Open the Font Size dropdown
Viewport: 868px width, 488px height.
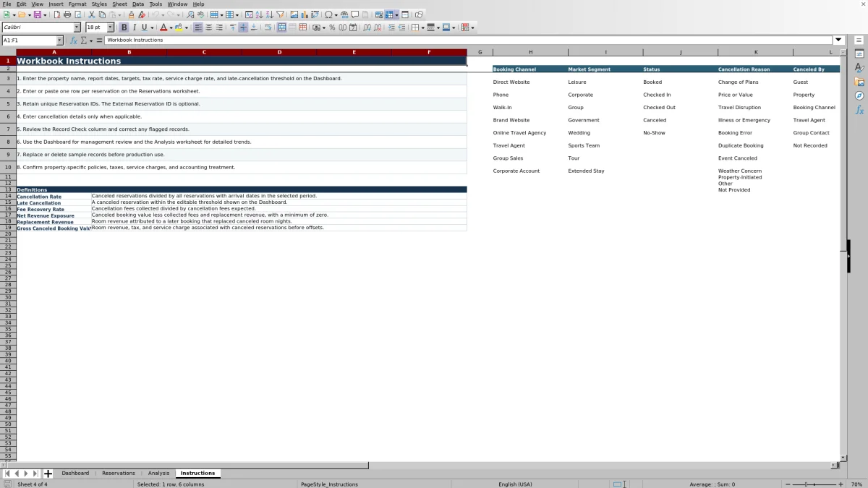110,27
